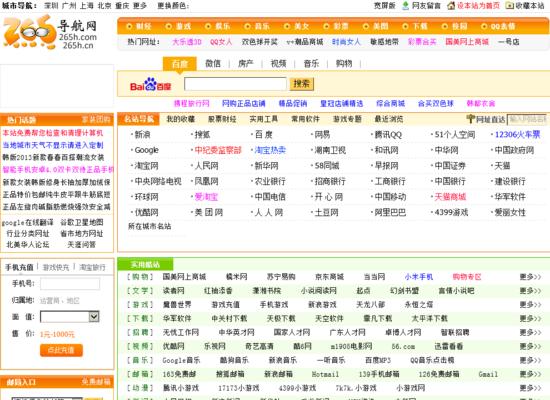Open the 合买双色球 link

[436, 103]
